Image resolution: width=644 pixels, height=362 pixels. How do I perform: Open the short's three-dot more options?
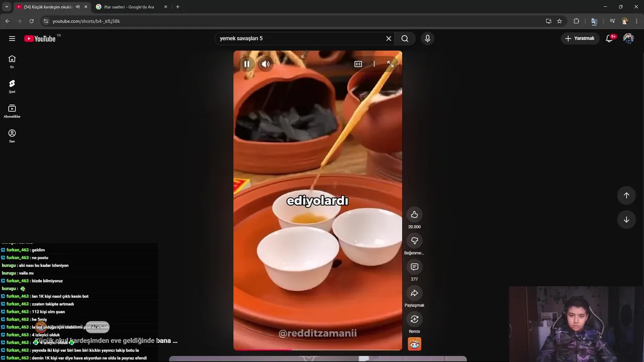tap(374, 64)
